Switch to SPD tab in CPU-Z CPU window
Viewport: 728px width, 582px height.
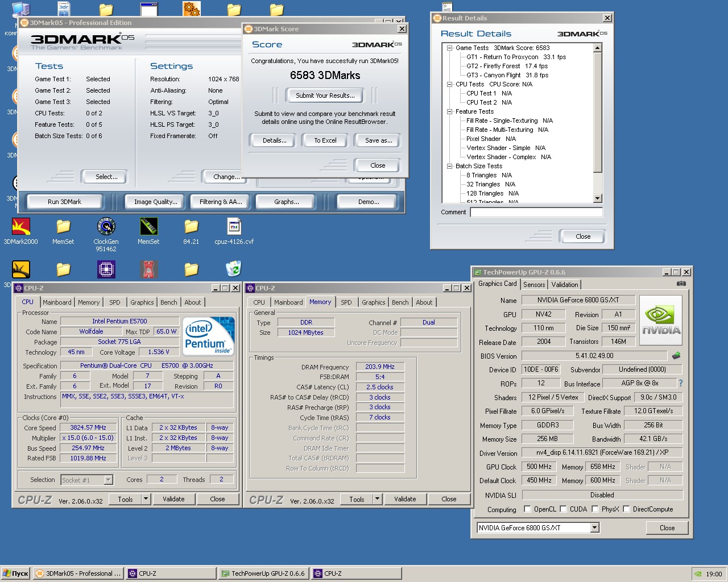click(x=115, y=302)
